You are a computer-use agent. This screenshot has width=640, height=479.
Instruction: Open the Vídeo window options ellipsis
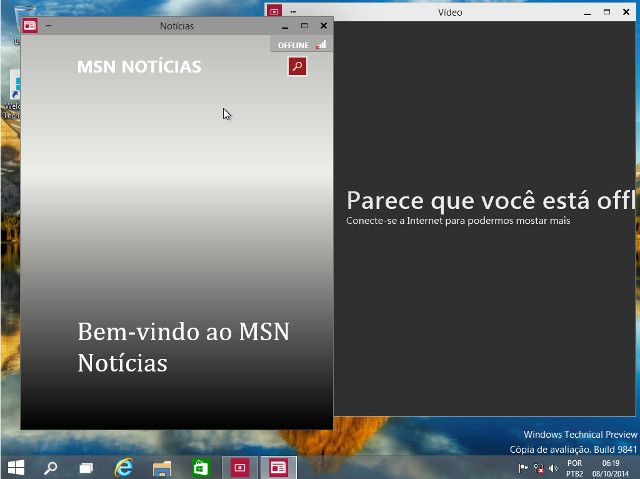tap(293, 12)
